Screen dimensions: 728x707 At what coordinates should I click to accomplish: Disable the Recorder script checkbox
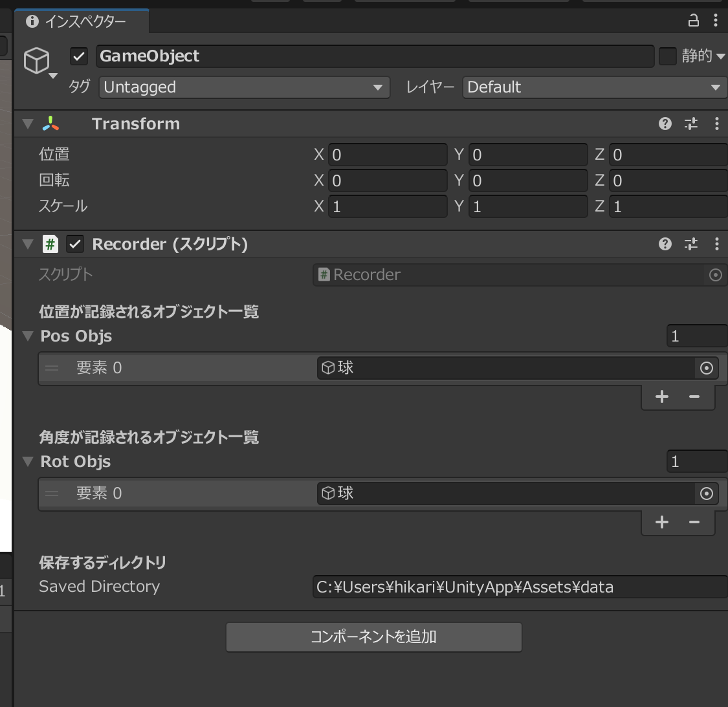point(75,244)
